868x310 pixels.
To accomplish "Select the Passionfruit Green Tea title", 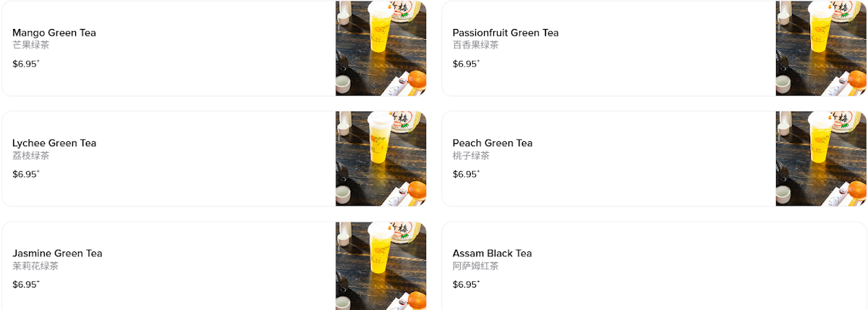I will [506, 33].
